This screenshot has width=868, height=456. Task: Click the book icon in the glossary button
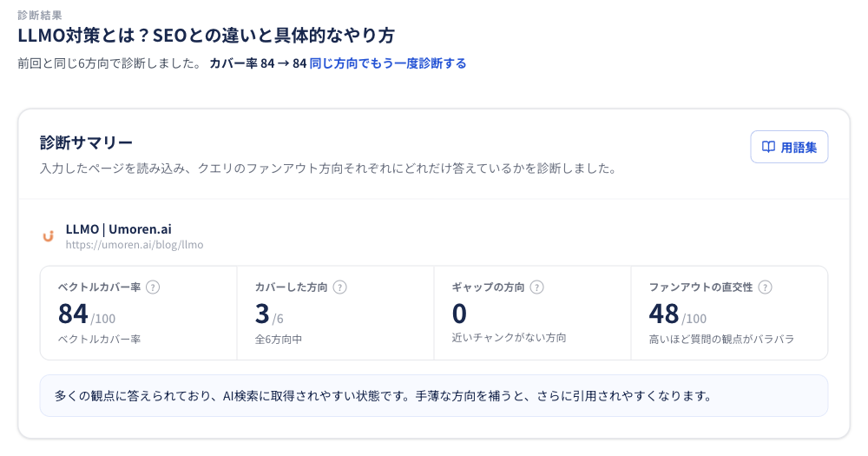[768, 147]
